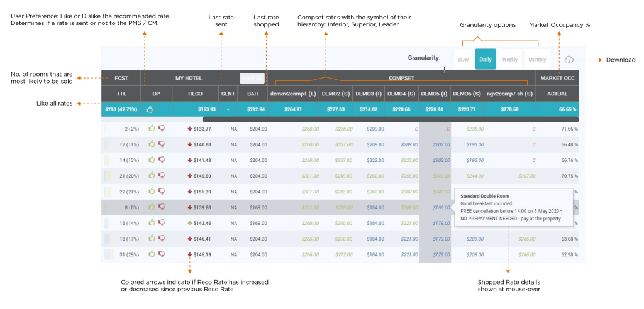
Task: Click the $302.00 DEMO4 rate
Action: [409, 192]
